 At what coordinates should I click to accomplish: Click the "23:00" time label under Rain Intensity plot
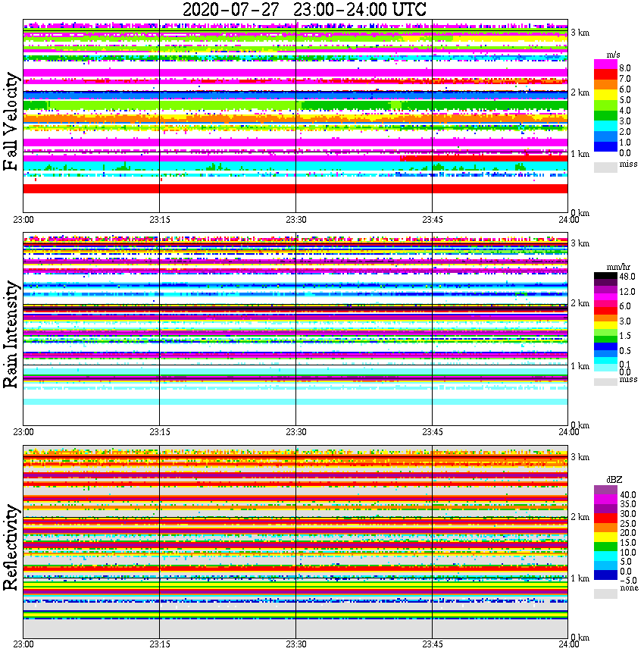pyautogui.click(x=23, y=432)
